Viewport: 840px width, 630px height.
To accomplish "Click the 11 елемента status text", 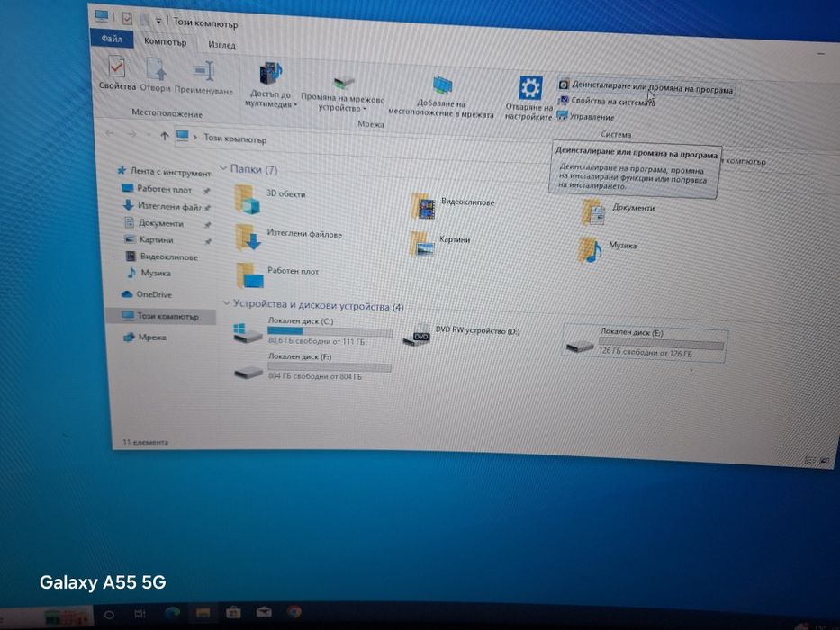I will (x=145, y=442).
